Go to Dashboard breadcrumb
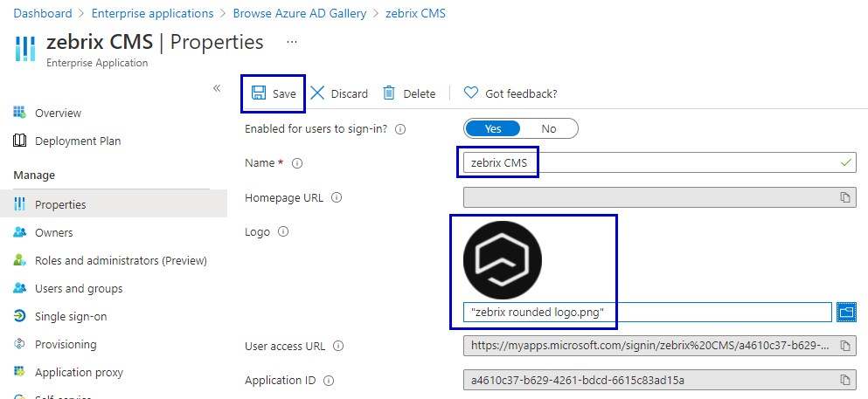This screenshot has width=868, height=399. point(43,13)
